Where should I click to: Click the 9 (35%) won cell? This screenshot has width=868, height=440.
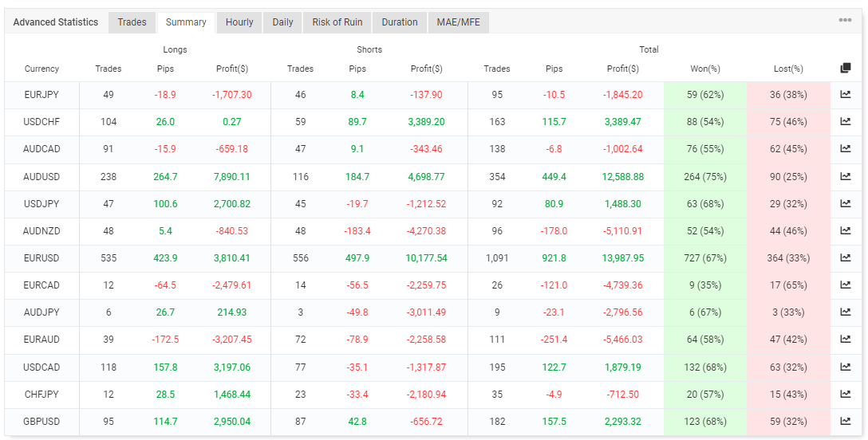click(705, 285)
